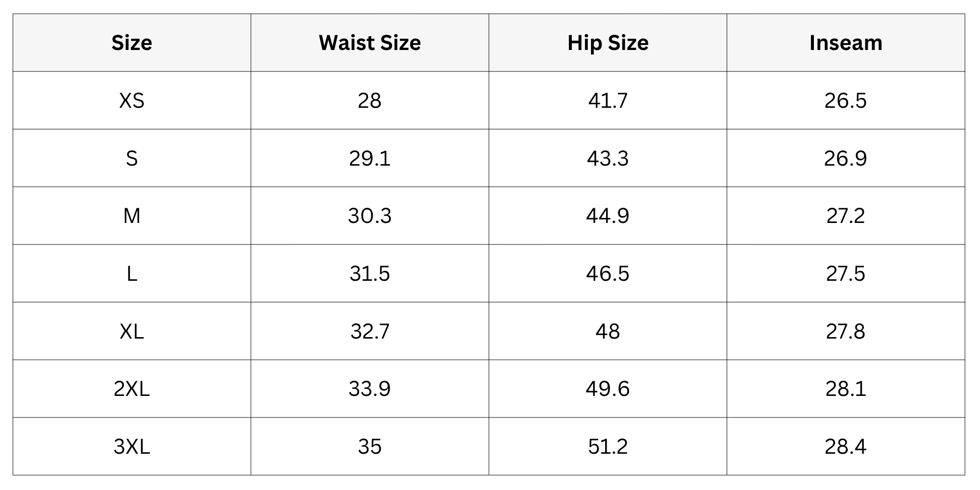The image size is (980, 490).
Task: Click the Inseam column header
Action: (846, 43)
